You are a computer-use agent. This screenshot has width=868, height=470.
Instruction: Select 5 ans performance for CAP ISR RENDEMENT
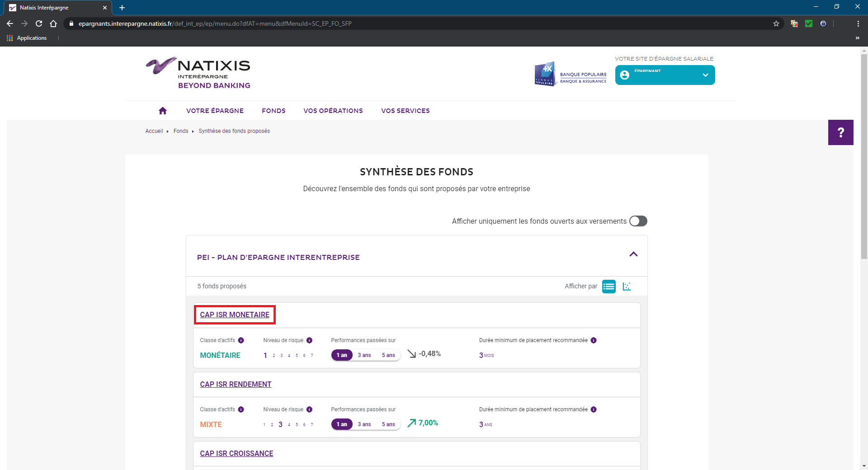click(388, 424)
